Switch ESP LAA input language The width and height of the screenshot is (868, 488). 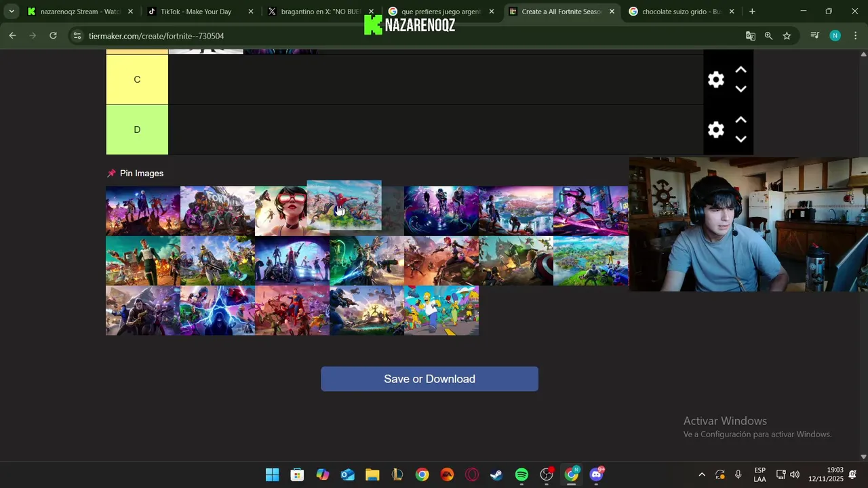(759, 474)
